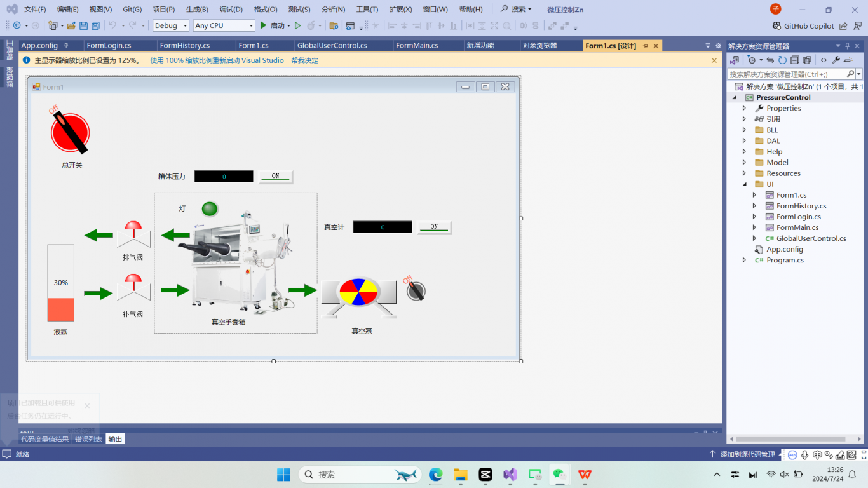Collapse the UI folder
Image resolution: width=868 pixels, height=488 pixels.
tap(745, 184)
